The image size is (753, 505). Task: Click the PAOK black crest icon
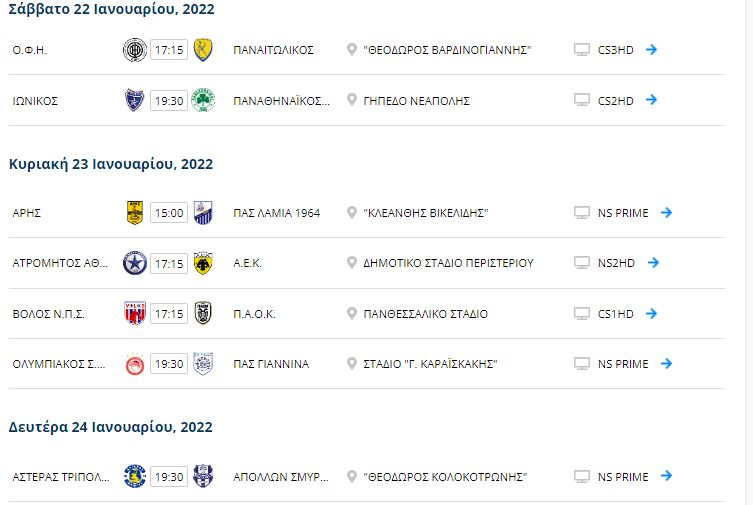click(204, 314)
